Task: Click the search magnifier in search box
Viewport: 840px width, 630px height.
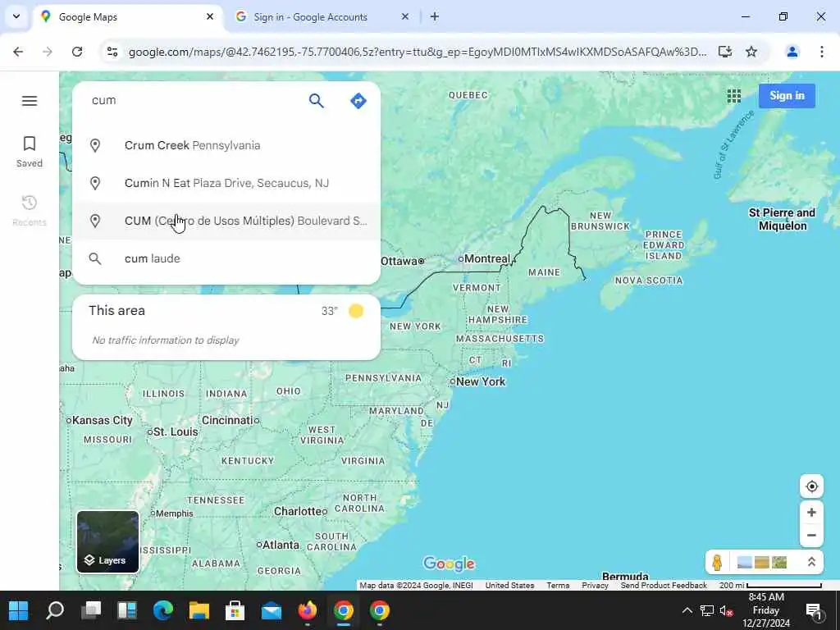Action: [316, 101]
